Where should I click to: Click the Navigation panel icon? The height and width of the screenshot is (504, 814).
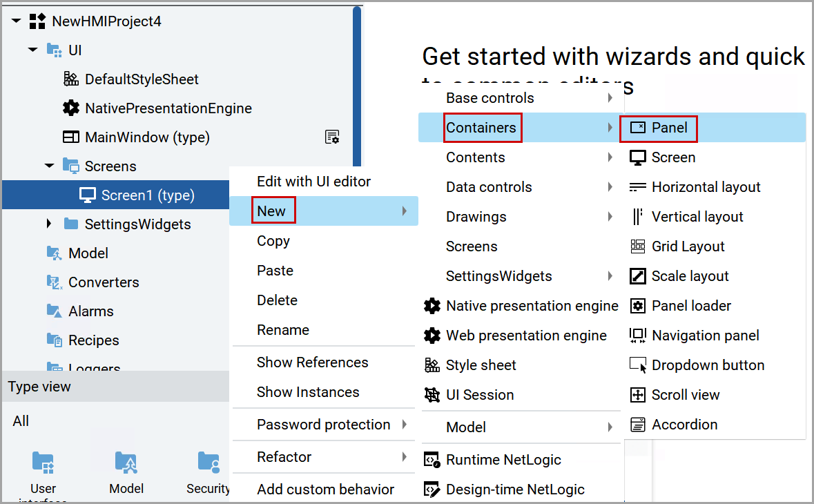tap(638, 336)
